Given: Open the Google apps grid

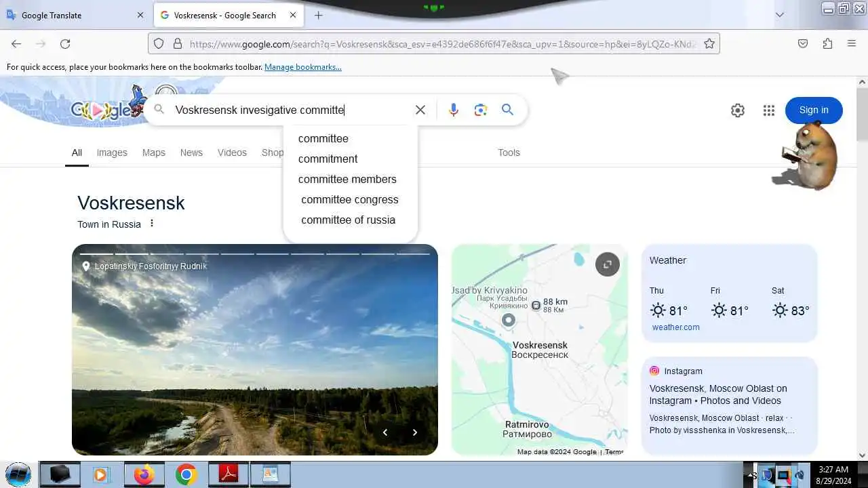Looking at the screenshot, I should 768,110.
